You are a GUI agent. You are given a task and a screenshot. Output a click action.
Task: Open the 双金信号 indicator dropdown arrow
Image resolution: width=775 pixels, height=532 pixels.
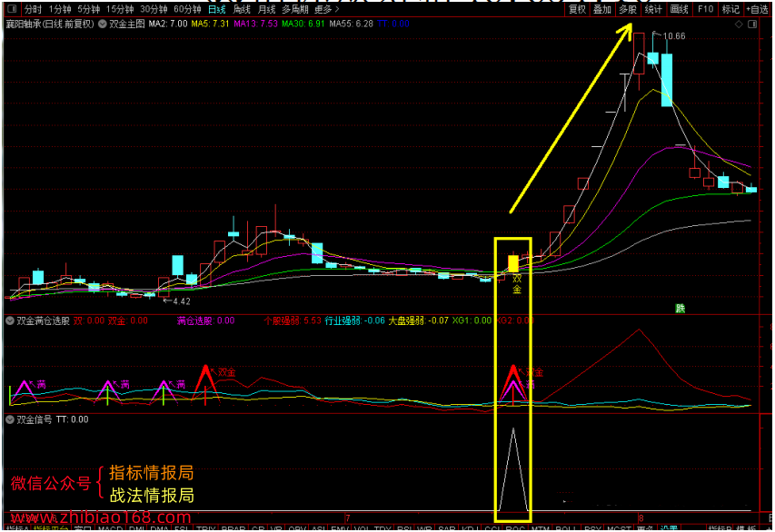tap(10, 419)
